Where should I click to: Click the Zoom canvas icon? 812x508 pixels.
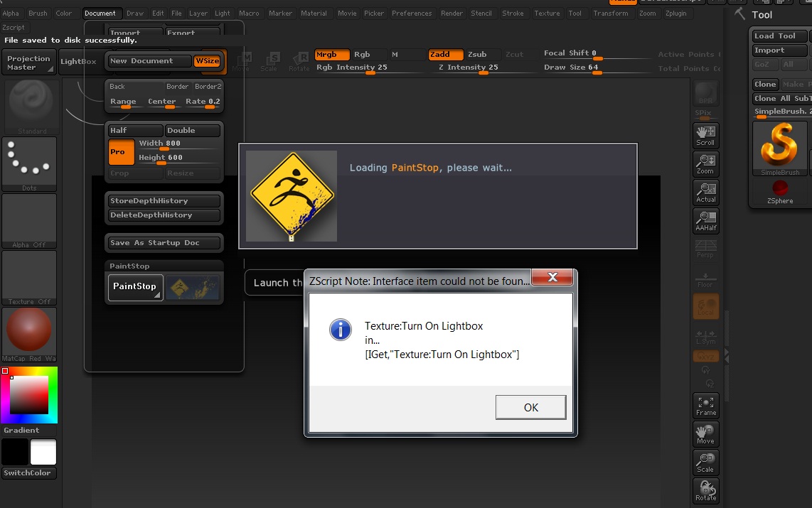click(705, 164)
